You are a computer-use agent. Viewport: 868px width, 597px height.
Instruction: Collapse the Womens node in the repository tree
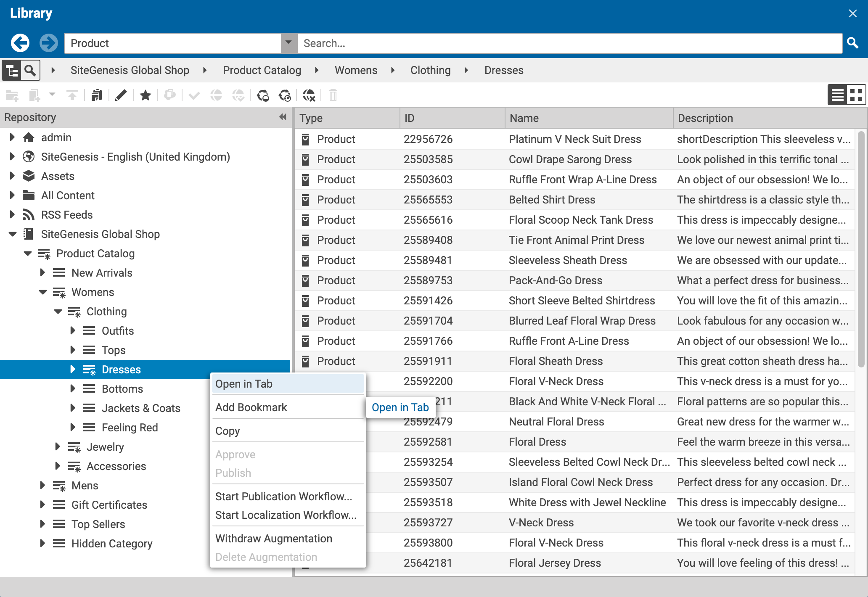coord(42,292)
